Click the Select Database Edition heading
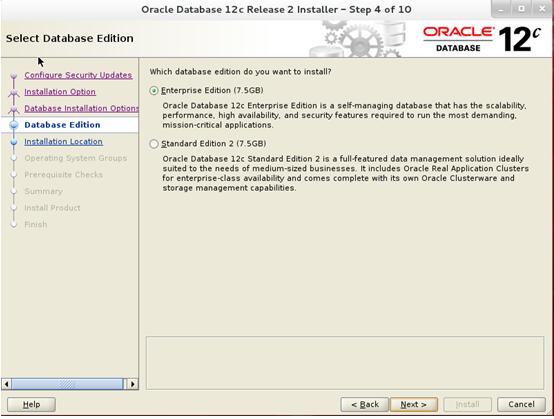 point(70,39)
